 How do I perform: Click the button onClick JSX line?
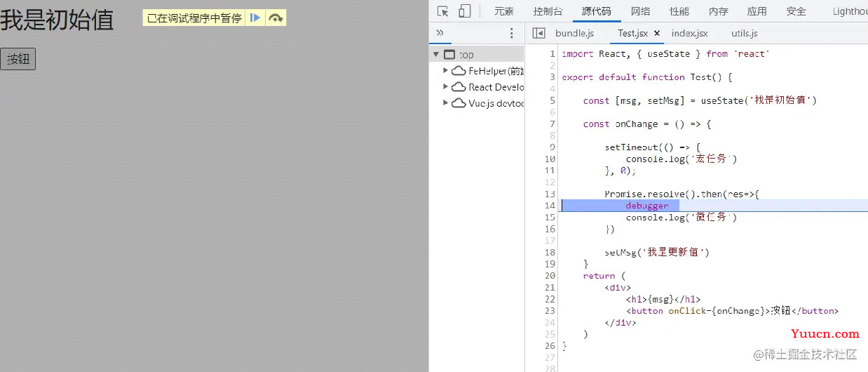coord(733,310)
